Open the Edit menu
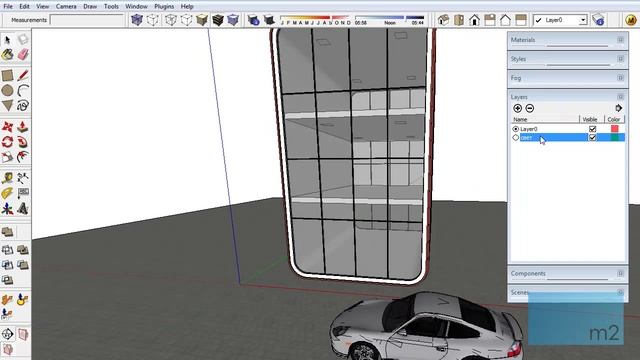Screen dimensions: 640x360 24,7
